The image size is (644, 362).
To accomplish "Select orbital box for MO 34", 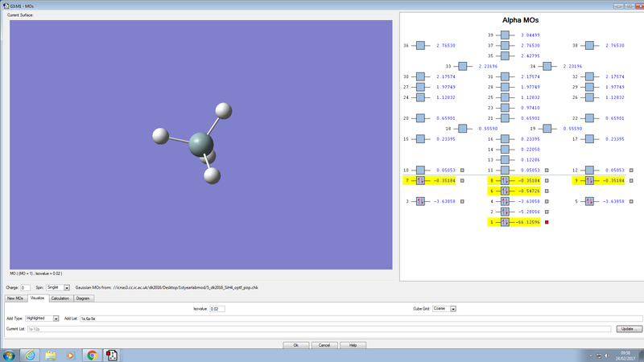I will tap(547, 66).
